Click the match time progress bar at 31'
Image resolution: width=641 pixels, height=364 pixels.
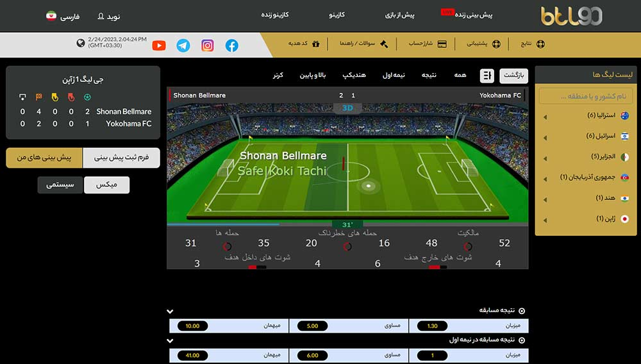347,224
